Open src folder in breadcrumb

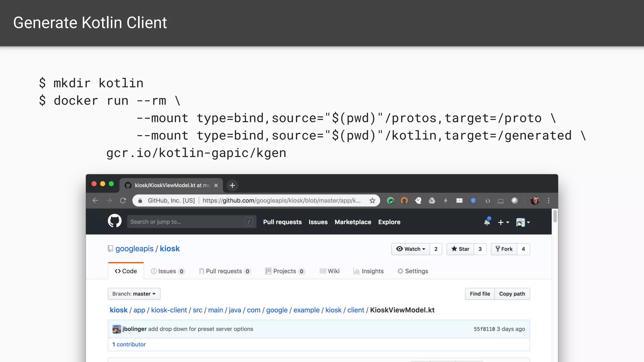pyautogui.click(x=197, y=310)
